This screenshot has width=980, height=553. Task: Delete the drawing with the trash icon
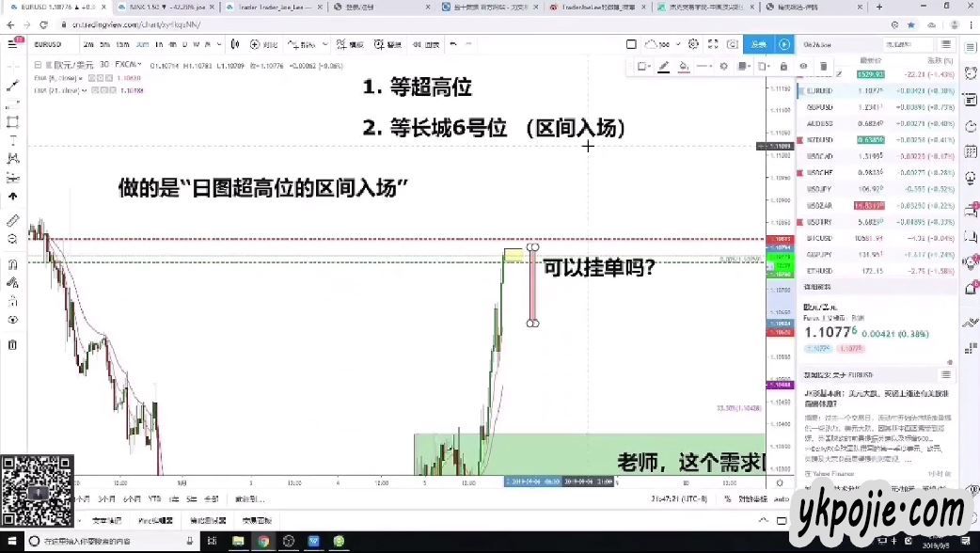point(824,66)
